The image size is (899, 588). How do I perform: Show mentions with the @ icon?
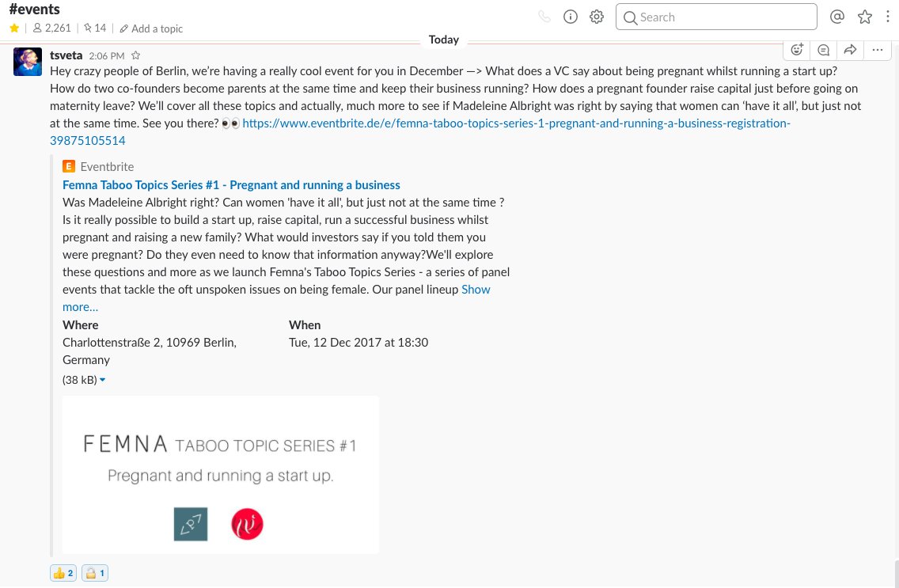pyautogui.click(x=837, y=17)
